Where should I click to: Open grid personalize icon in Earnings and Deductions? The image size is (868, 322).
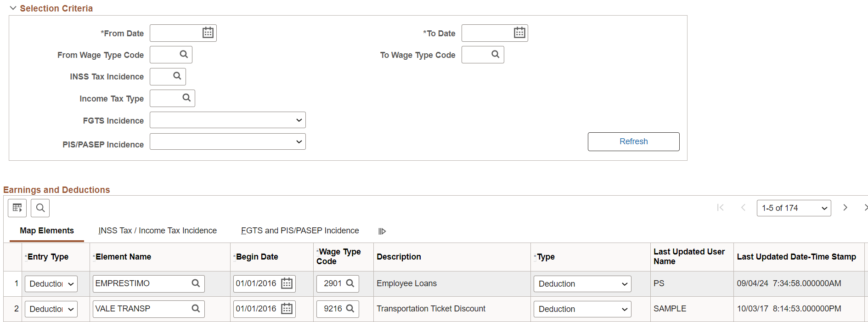pos(17,208)
